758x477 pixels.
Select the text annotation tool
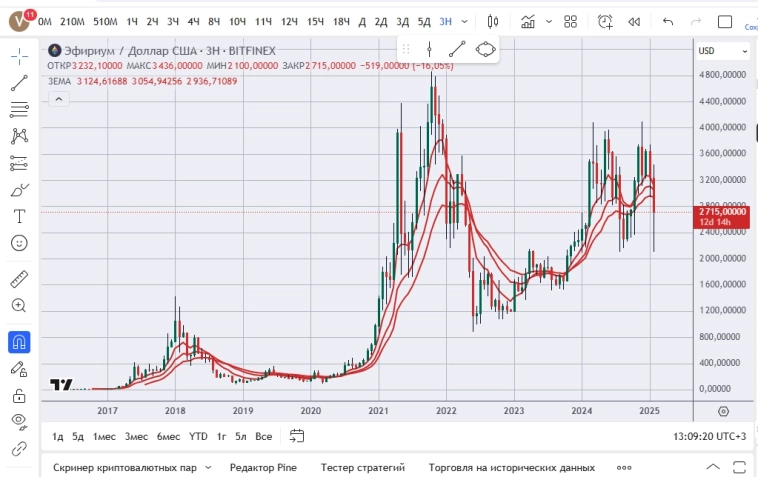click(19, 217)
